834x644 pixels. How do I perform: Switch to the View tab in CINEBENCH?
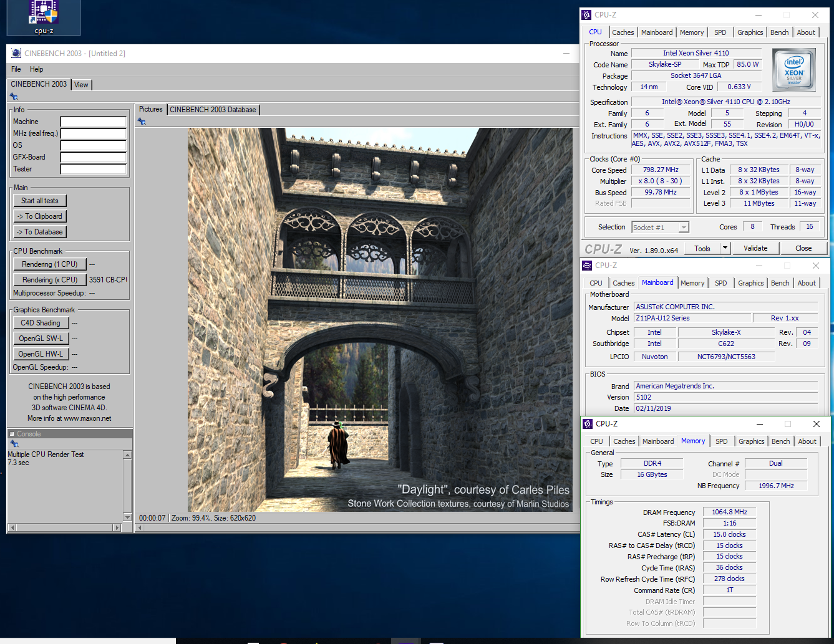click(x=82, y=85)
